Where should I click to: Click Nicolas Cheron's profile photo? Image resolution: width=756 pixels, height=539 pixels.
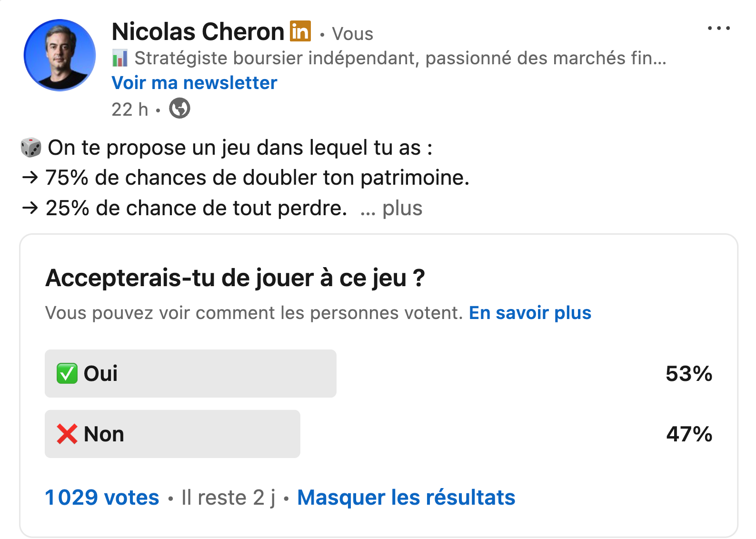click(x=60, y=55)
